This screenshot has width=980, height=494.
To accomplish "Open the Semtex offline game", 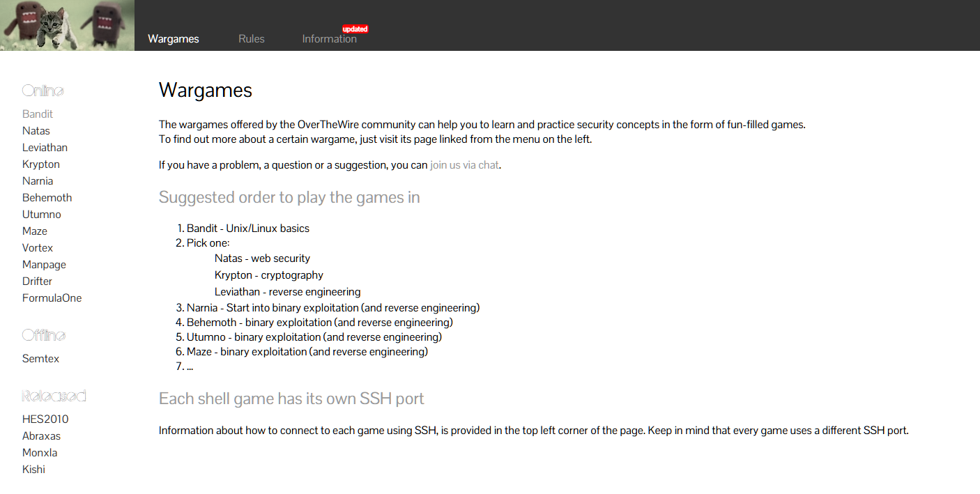I will coord(40,359).
